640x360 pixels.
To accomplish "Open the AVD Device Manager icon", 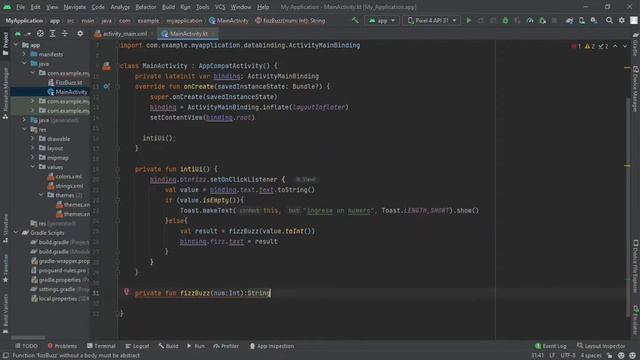I will point(582,20).
